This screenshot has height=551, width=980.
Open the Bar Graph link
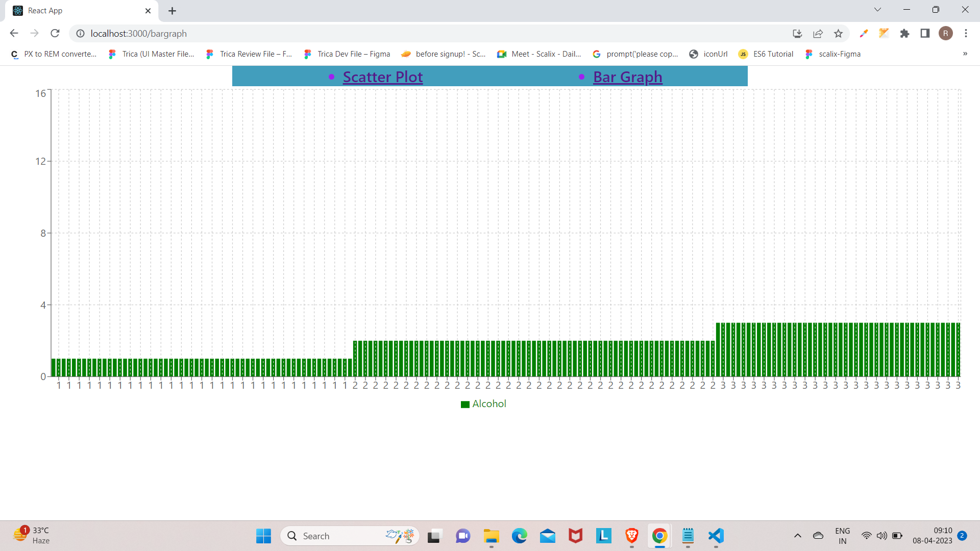coord(627,77)
